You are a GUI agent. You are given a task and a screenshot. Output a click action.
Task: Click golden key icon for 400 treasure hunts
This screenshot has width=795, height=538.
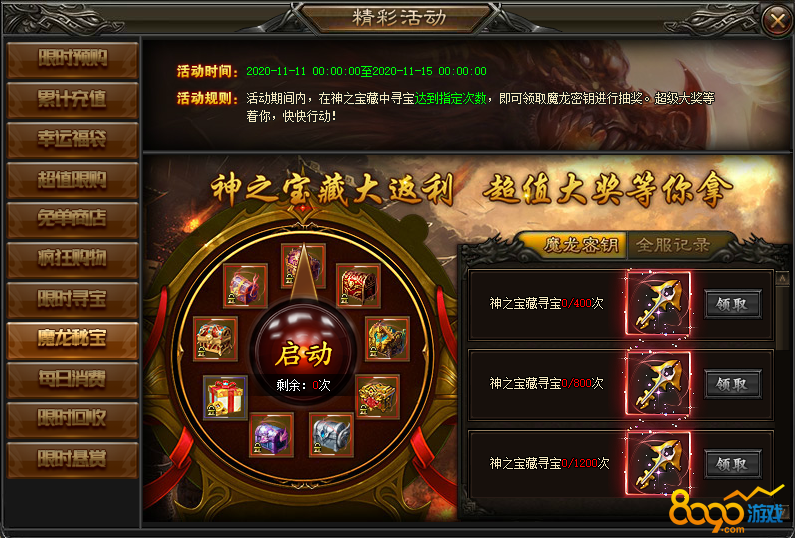(x=658, y=303)
